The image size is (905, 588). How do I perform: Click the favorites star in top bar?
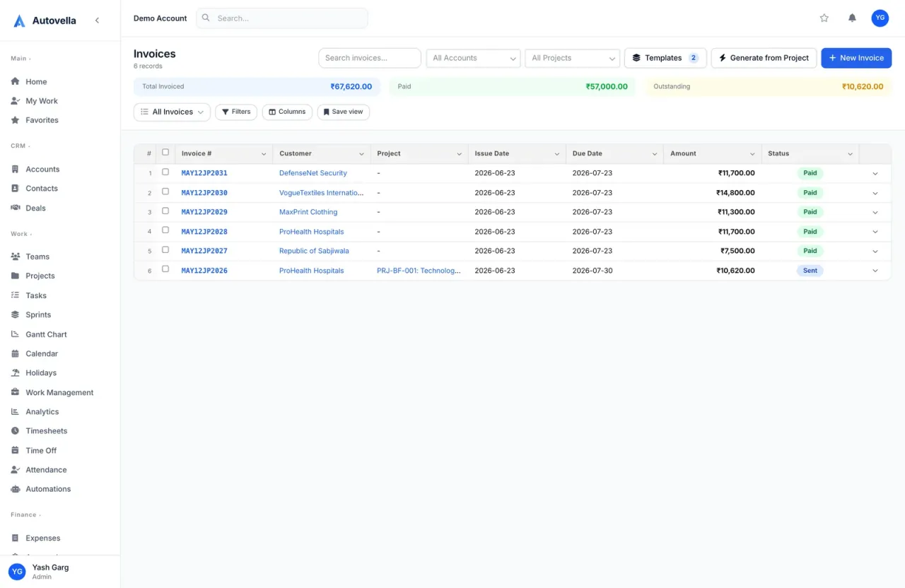(824, 18)
